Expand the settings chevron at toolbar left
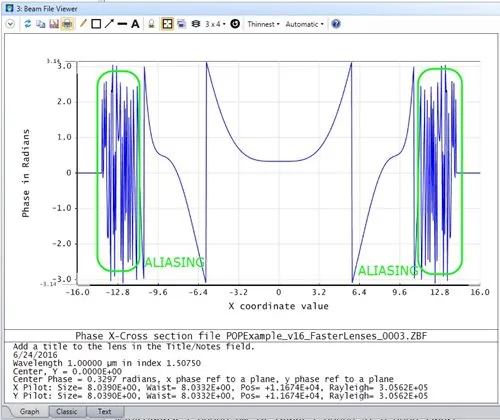 point(11,24)
